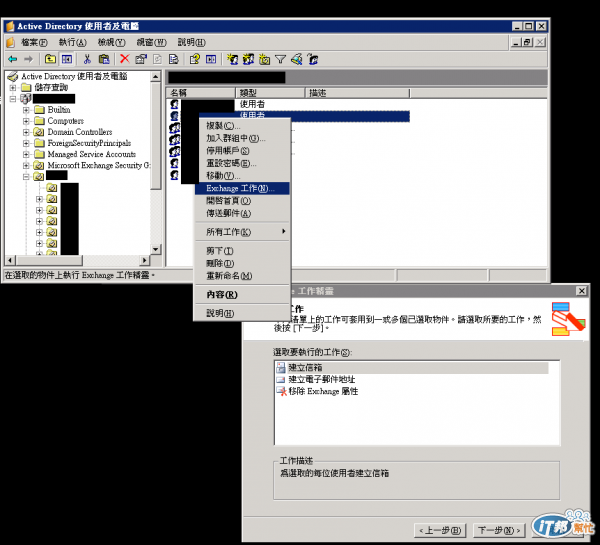Click the Add to Group toolbar icon
600x545 pixels.
pos(313,59)
